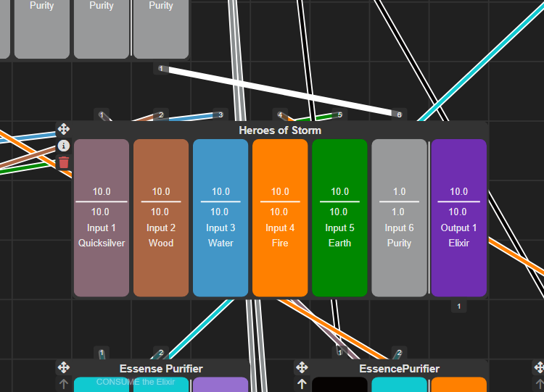Click the upper 1.0 value in the Purity slot

point(400,192)
